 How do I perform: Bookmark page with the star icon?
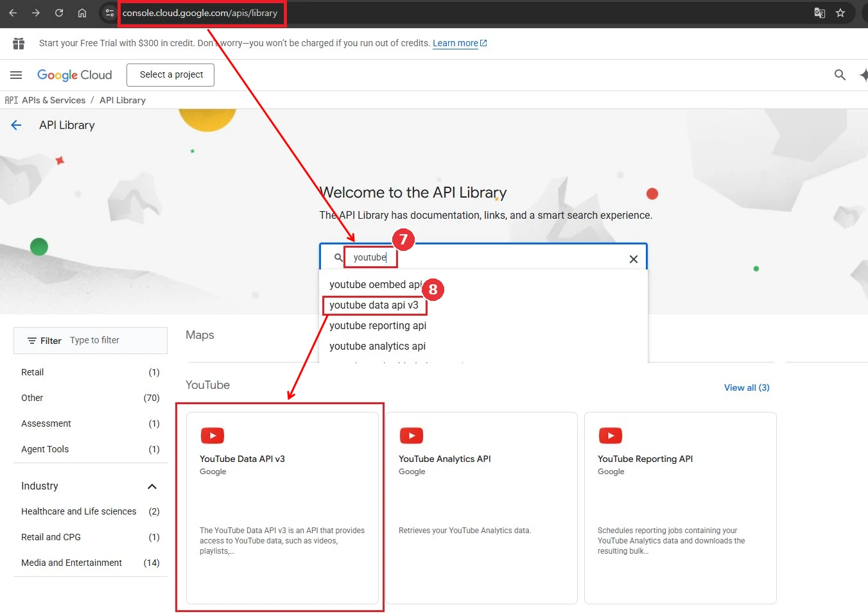(x=840, y=13)
